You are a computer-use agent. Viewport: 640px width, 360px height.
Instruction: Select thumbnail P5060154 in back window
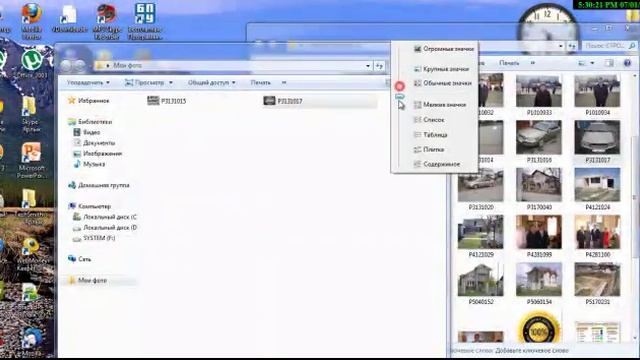coord(539,284)
